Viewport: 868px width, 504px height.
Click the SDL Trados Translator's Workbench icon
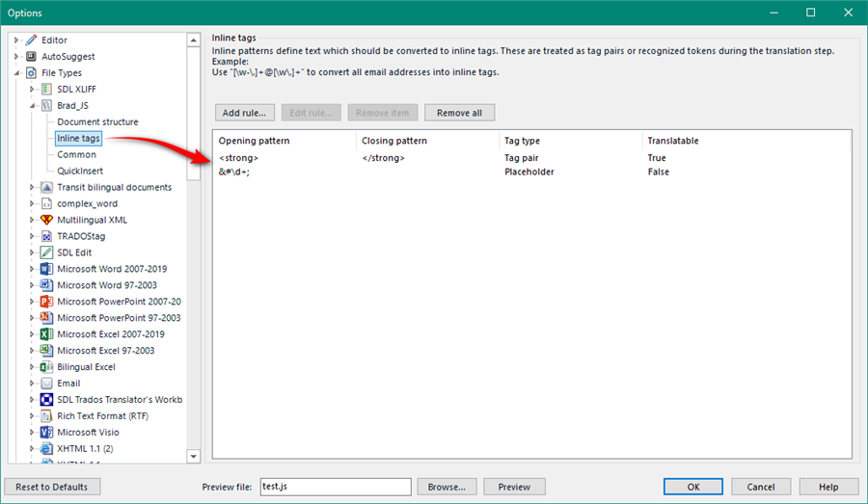47,399
